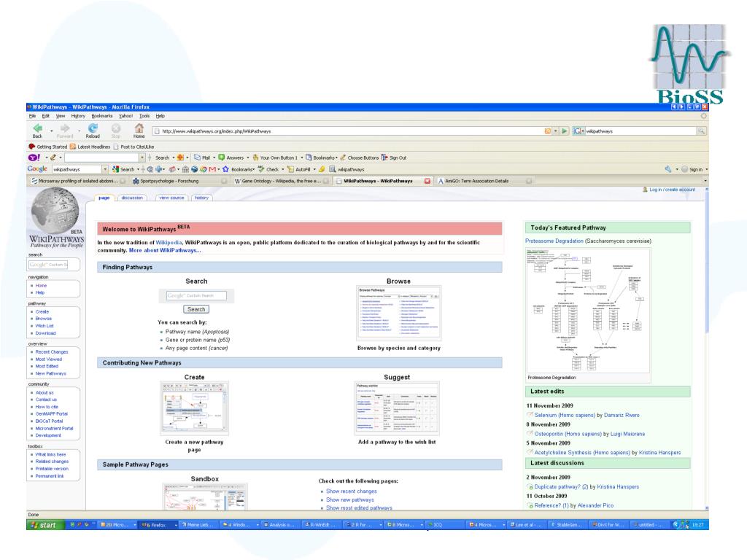Open Yahoo Mail from toolbar

point(202,157)
